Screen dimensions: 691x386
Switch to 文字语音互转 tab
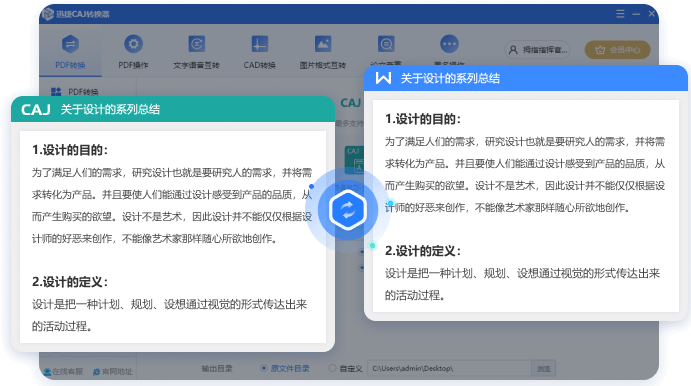click(196, 52)
